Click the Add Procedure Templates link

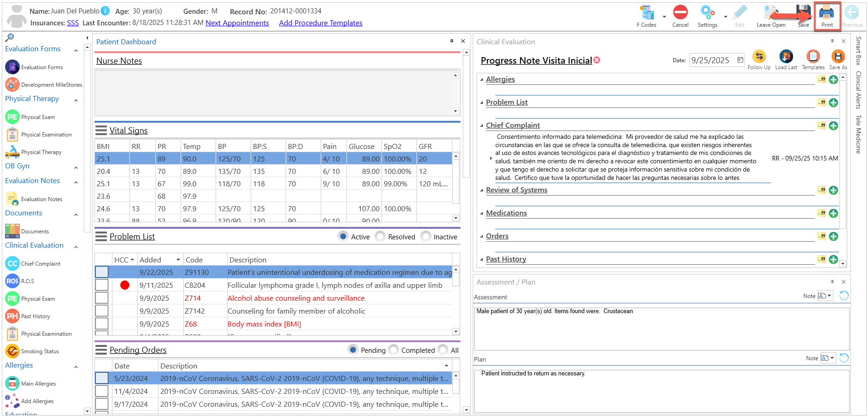[321, 23]
